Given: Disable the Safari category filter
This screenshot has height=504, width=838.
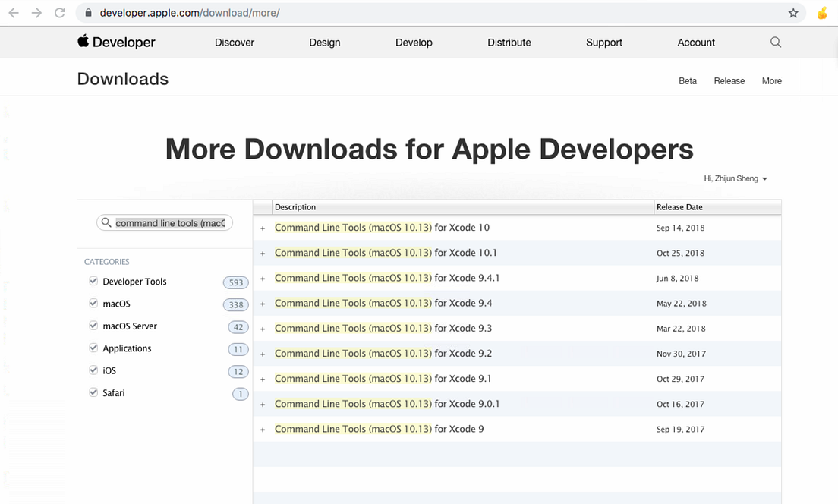Looking at the screenshot, I should click(x=93, y=392).
